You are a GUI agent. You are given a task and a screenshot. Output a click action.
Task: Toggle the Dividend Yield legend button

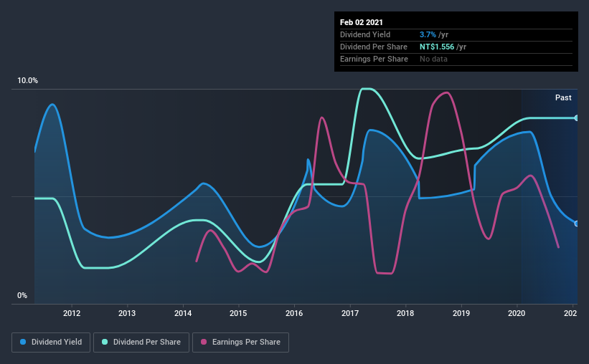(x=51, y=343)
